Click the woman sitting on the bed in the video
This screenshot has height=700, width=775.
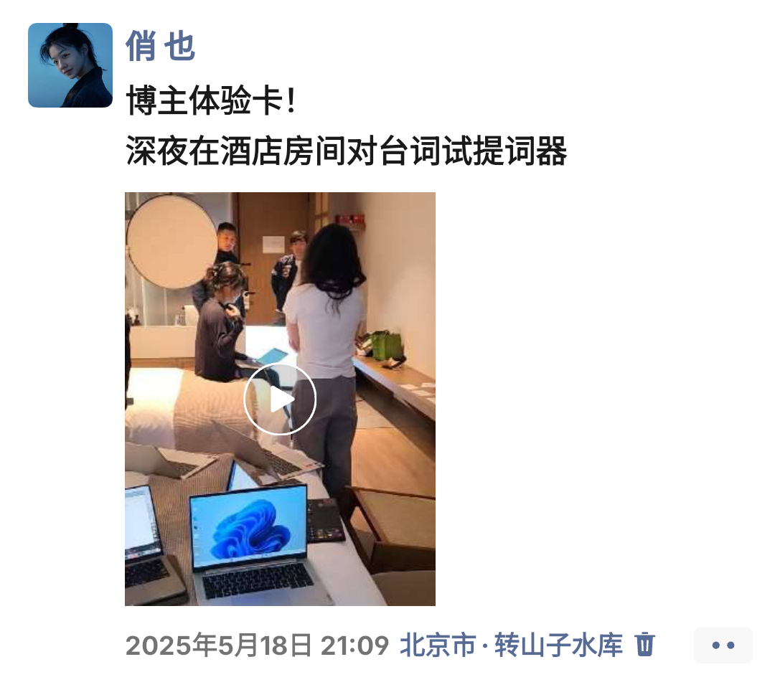220,323
